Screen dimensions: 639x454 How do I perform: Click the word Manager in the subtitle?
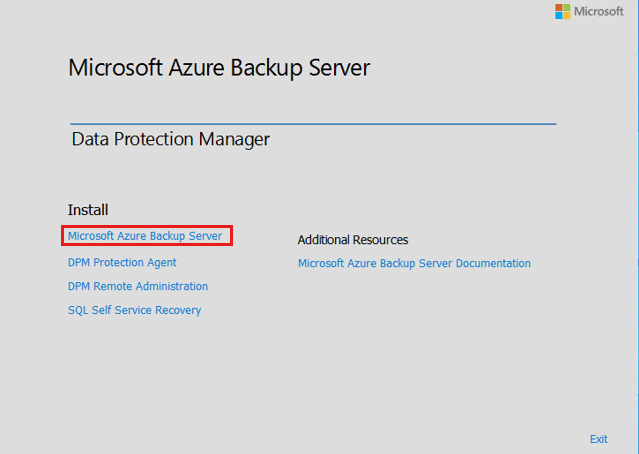(233, 140)
